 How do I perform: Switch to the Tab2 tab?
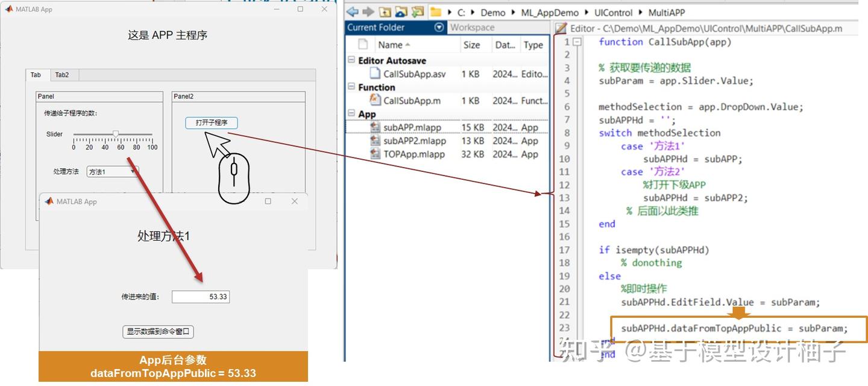[x=62, y=75]
